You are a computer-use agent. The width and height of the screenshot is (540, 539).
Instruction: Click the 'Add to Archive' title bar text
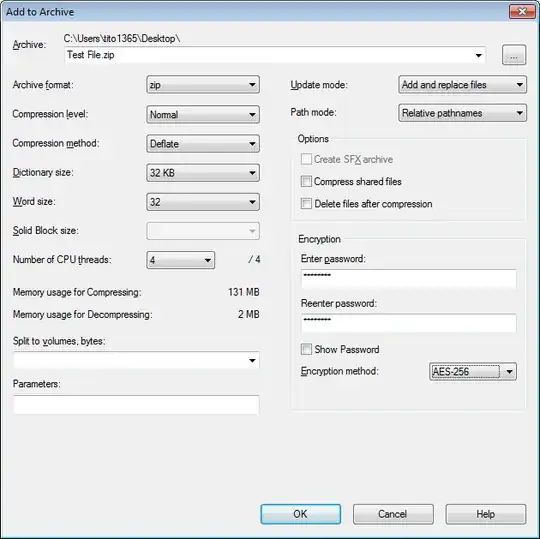click(x=40, y=12)
